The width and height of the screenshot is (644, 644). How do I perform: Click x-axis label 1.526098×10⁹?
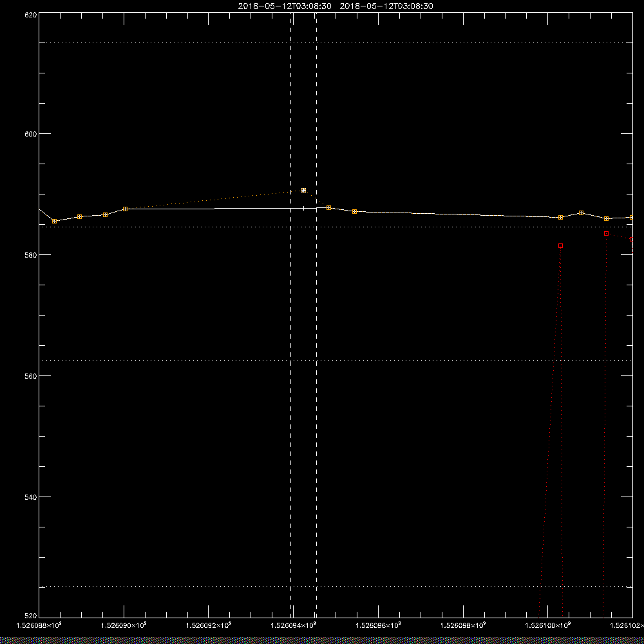[463, 625]
